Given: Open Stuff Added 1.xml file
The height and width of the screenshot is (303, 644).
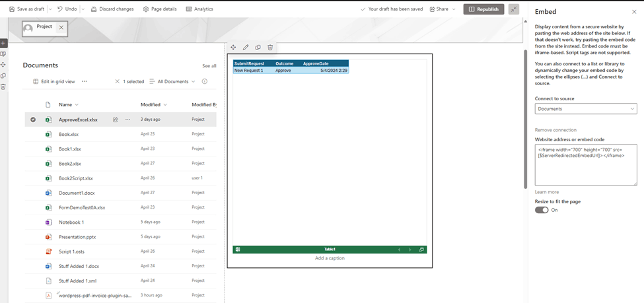Looking at the screenshot, I should click(78, 281).
